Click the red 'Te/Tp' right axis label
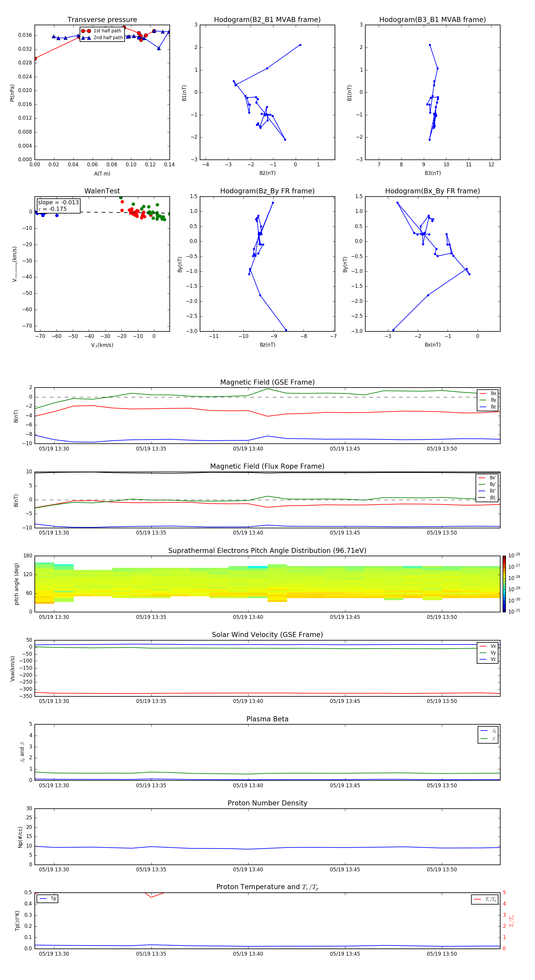The height and width of the screenshot is (980, 535). click(512, 921)
